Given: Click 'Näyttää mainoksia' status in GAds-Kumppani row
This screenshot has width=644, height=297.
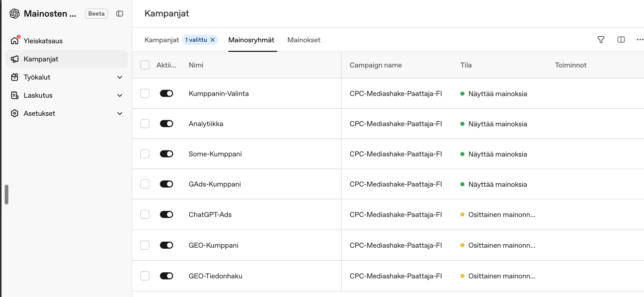Looking at the screenshot, I should 494,184.
